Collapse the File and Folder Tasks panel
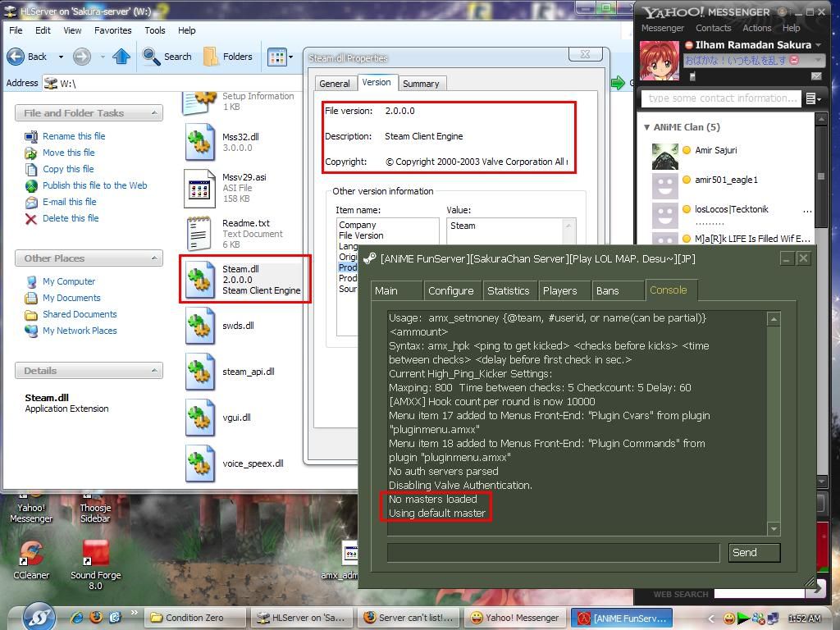 pos(154,113)
